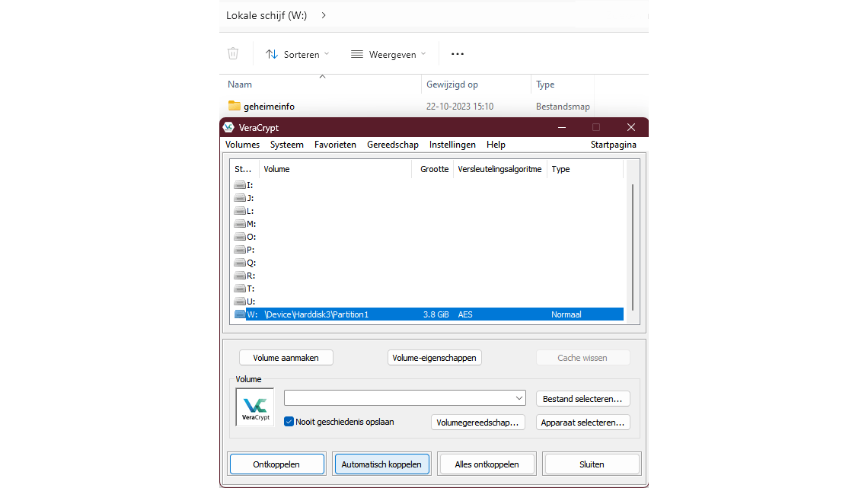Image resolution: width=868 pixels, height=488 pixels.
Task: Open the Volumes menu
Action: point(242,145)
